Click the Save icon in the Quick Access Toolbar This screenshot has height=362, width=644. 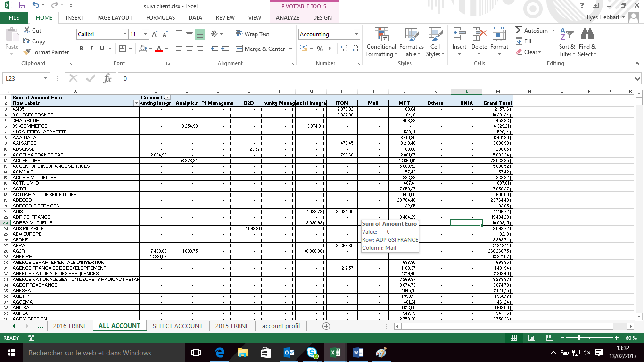pyautogui.click(x=22, y=6)
